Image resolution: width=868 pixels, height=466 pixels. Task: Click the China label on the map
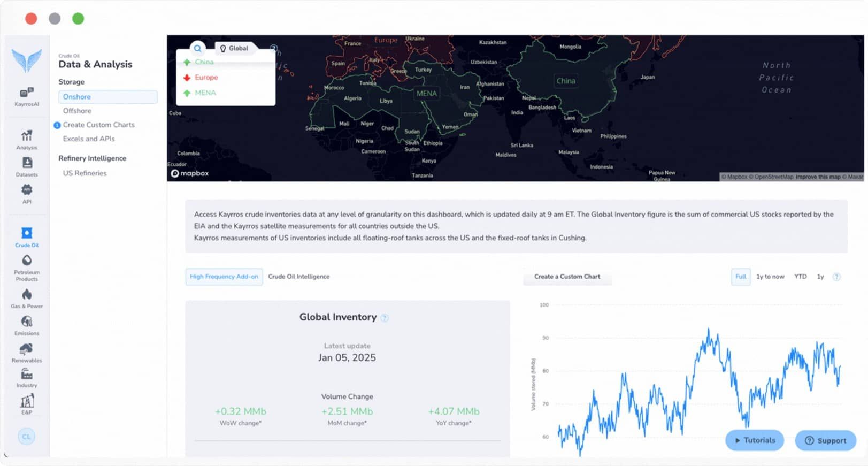point(566,81)
